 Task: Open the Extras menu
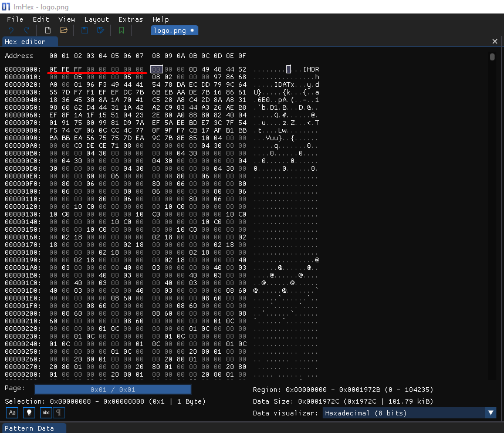point(130,19)
